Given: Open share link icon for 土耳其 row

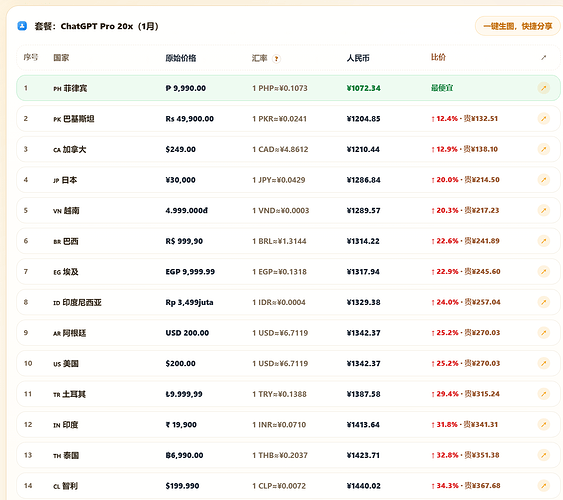Looking at the screenshot, I should 544,394.
